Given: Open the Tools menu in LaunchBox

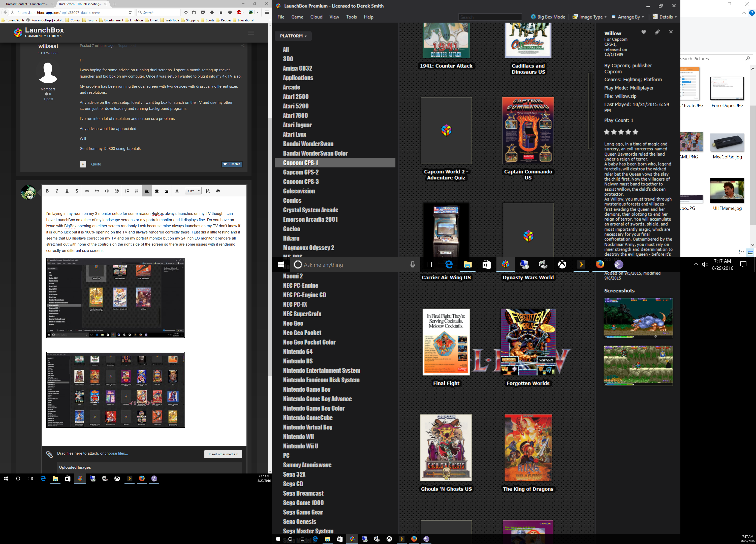Looking at the screenshot, I should (351, 17).
